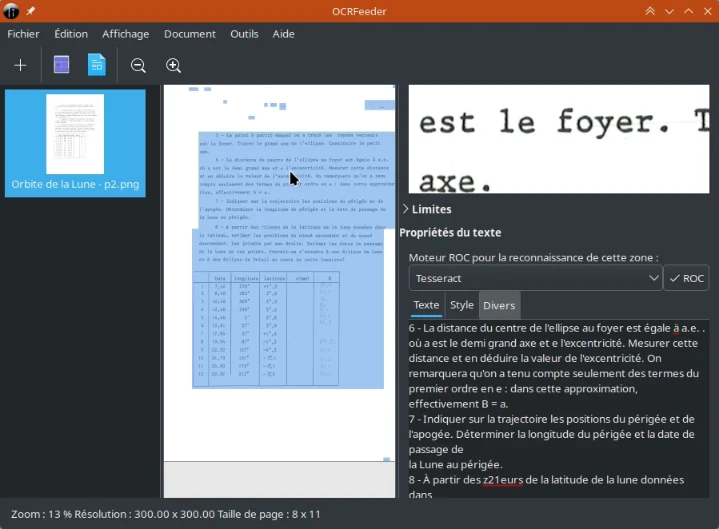
Task: Open the Édition menu
Action: coord(71,34)
